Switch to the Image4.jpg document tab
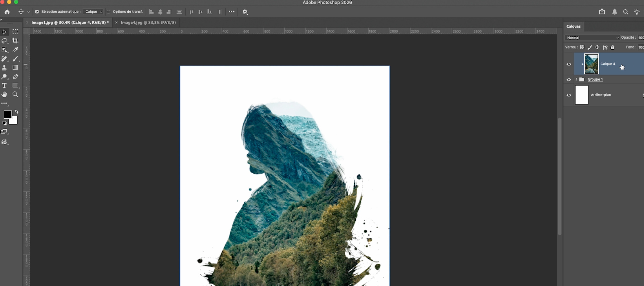The width and height of the screenshot is (644, 286). coord(148,22)
